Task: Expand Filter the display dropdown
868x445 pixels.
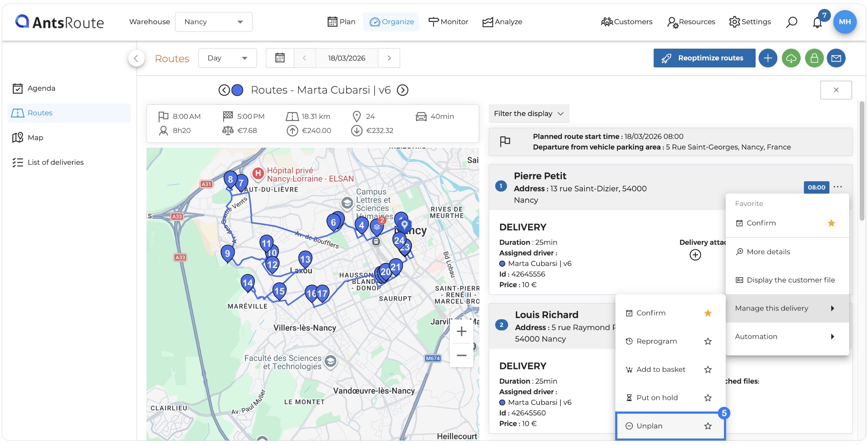Action: click(529, 114)
